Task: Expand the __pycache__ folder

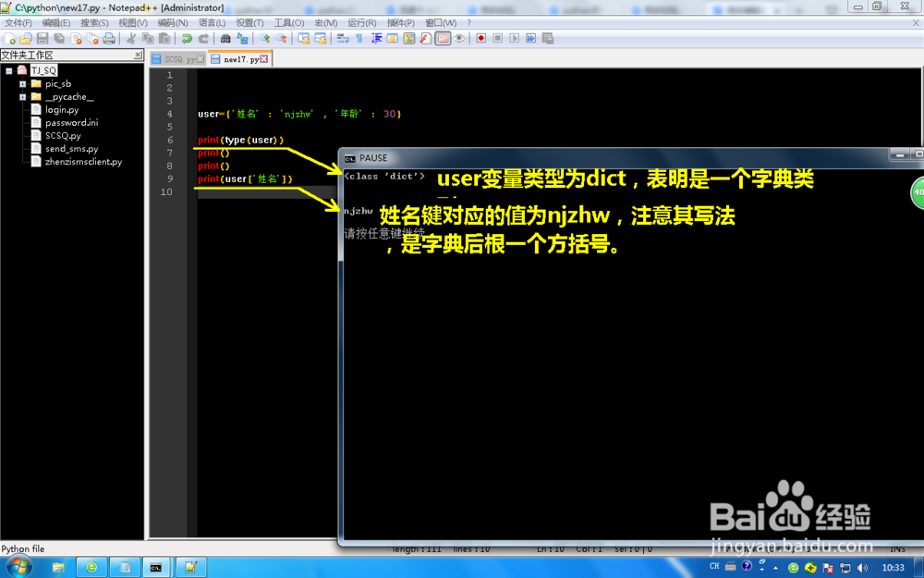Action: click(22, 96)
